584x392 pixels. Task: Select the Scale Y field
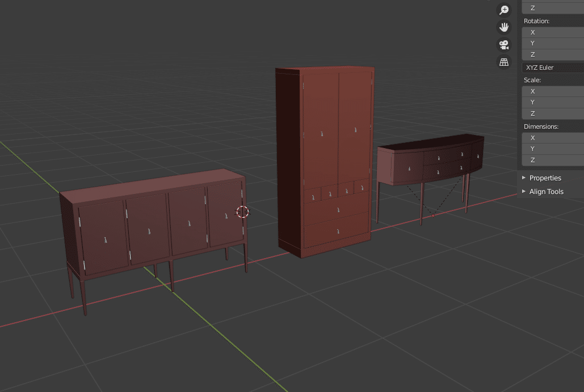pyautogui.click(x=553, y=102)
